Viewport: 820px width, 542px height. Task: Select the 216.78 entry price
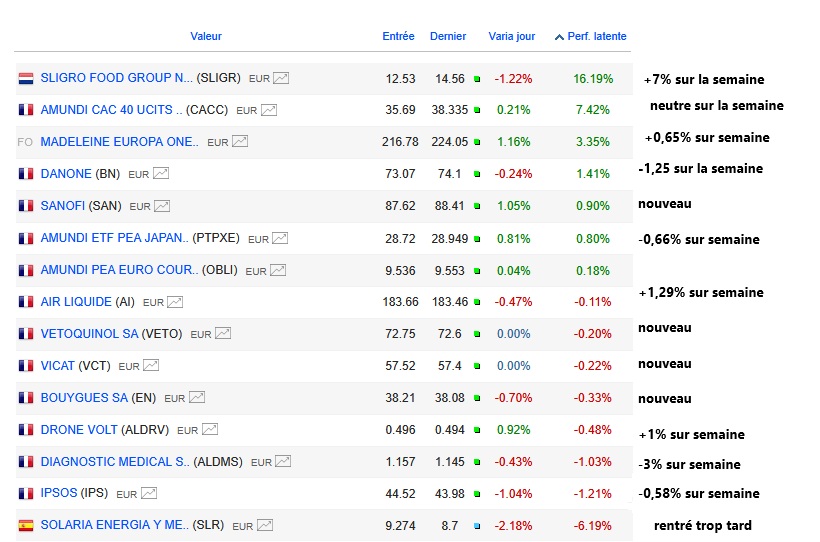[400, 142]
